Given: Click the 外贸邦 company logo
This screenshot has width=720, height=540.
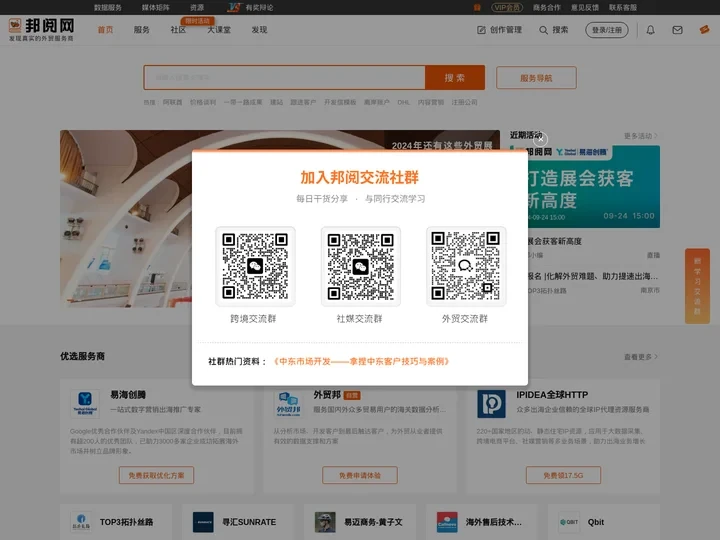Looking at the screenshot, I should click(x=288, y=404).
